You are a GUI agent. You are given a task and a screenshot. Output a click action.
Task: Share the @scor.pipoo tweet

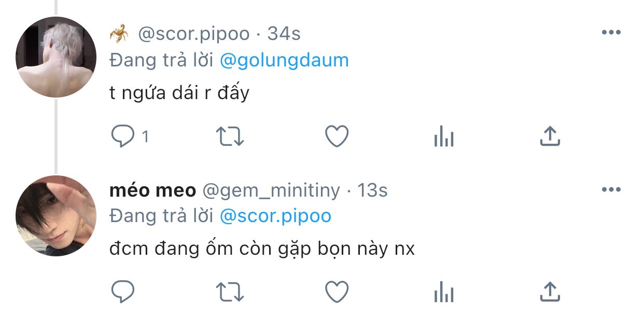click(x=550, y=136)
